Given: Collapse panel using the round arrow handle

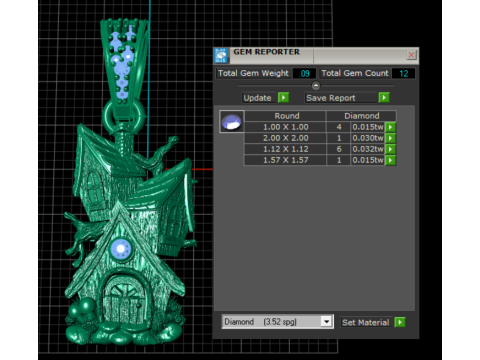Looking at the screenshot, I should (316, 86).
